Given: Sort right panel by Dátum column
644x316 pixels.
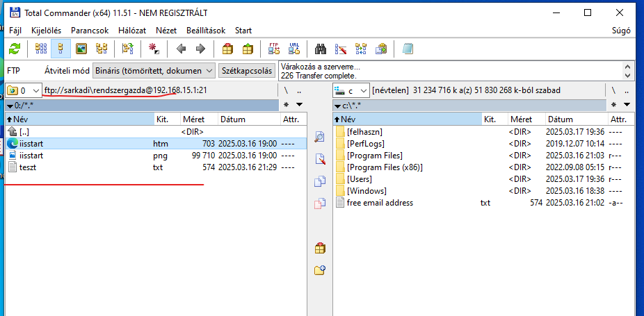Looking at the screenshot, I should [577, 119].
